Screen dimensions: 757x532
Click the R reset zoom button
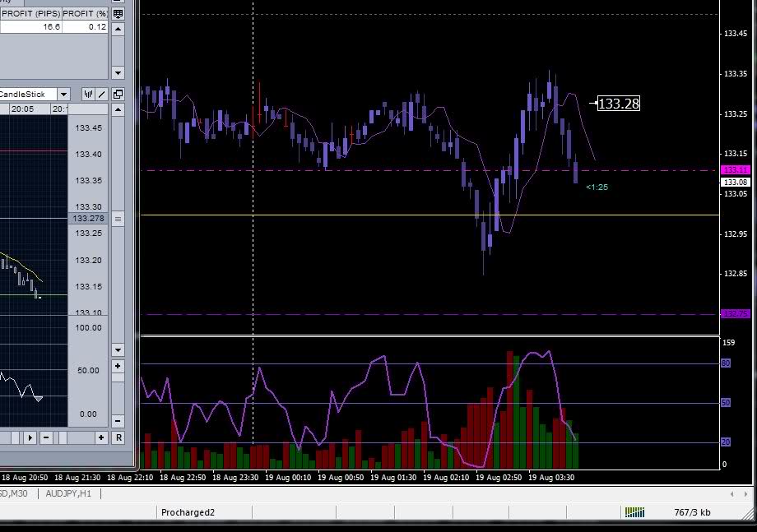pos(118,437)
